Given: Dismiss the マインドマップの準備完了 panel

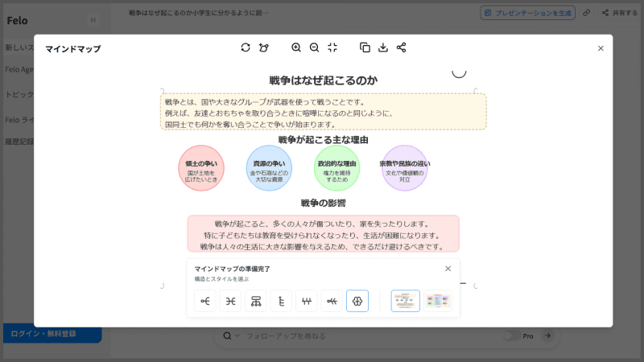Looking at the screenshot, I should click(x=448, y=269).
